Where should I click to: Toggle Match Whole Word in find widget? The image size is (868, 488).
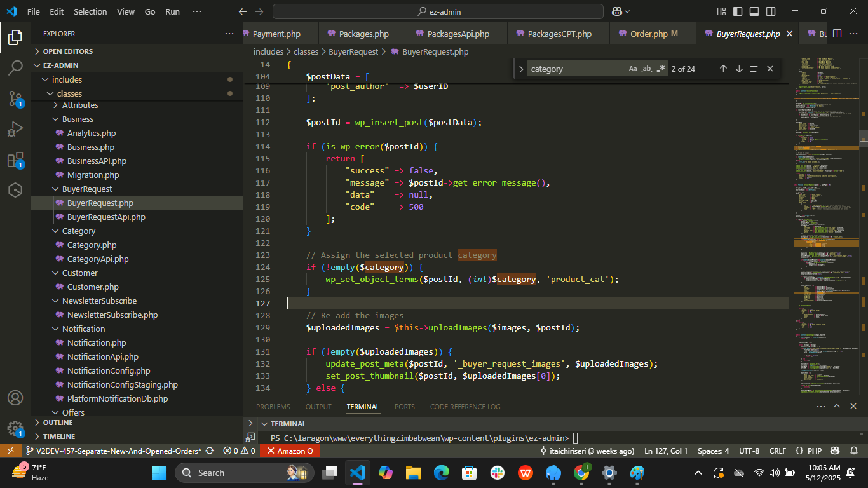647,69
